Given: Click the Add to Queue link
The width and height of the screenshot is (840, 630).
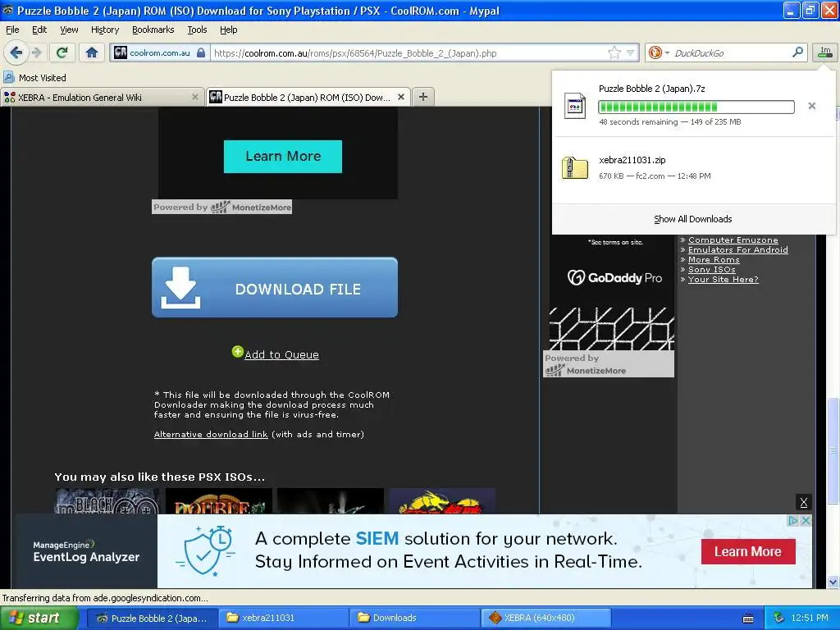Looking at the screenshot, I should click(x=282, y=354).
